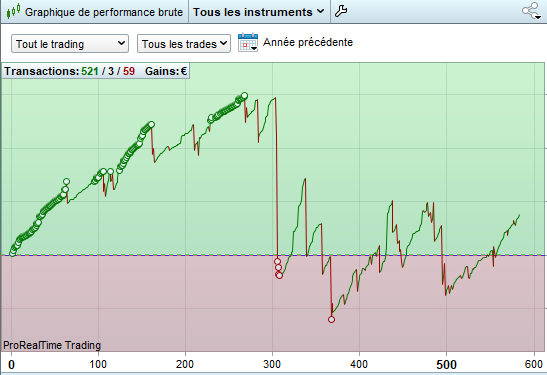Click the x-axis label 200
The width and height of the screenshot is (547, 375).
pyautogui.click(x=185, y=364)
